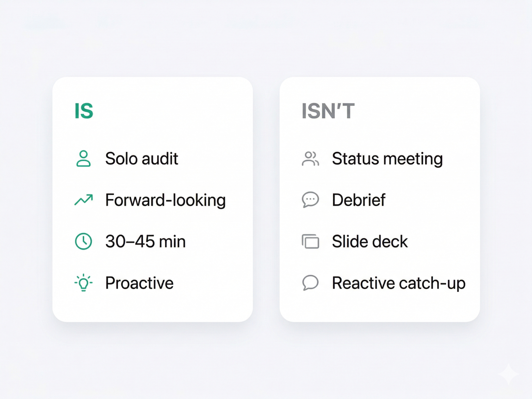
Task: Click the chat bubble with dots beside Debrief
Action: click(310, 200)
